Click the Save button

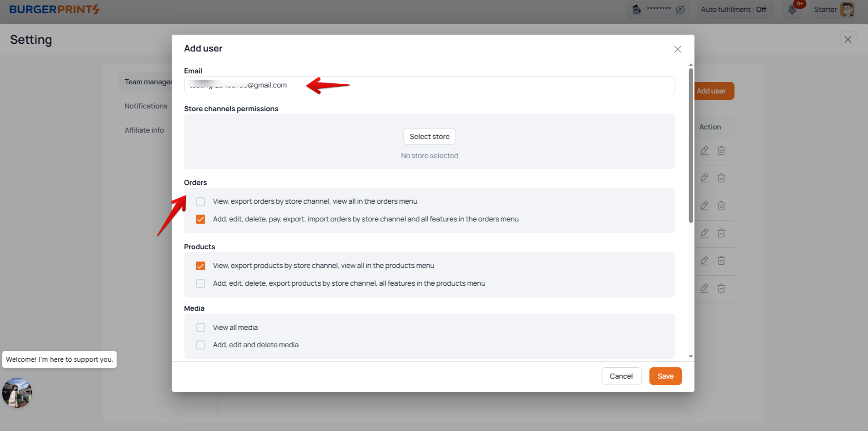pos(665,376)
